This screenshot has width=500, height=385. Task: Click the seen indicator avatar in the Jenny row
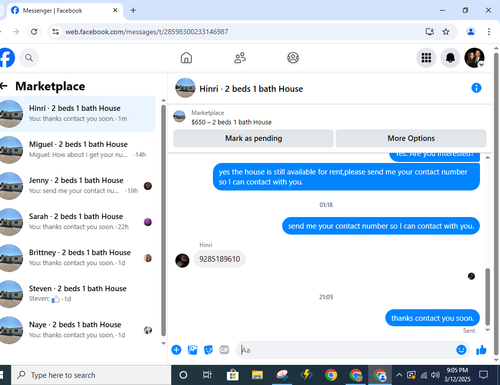[x=148, y=186]
